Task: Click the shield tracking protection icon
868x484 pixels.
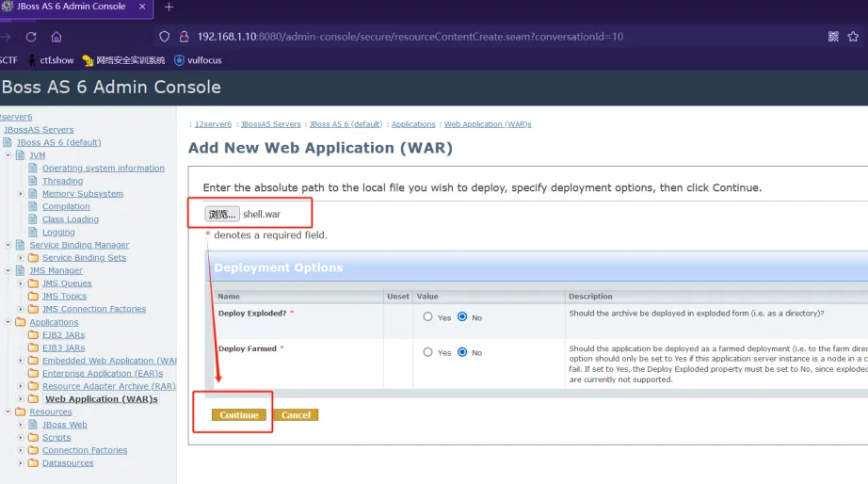Action: tap(165, 37)
